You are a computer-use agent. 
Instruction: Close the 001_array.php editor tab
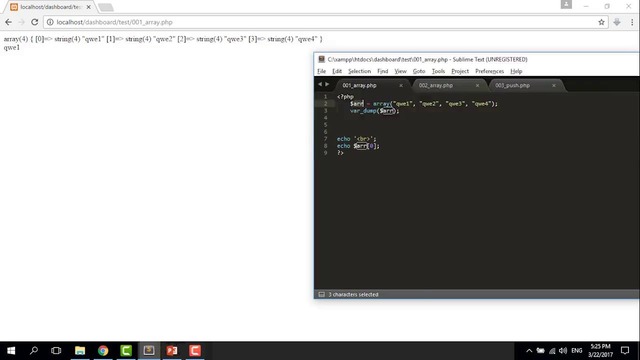[401, 85]
